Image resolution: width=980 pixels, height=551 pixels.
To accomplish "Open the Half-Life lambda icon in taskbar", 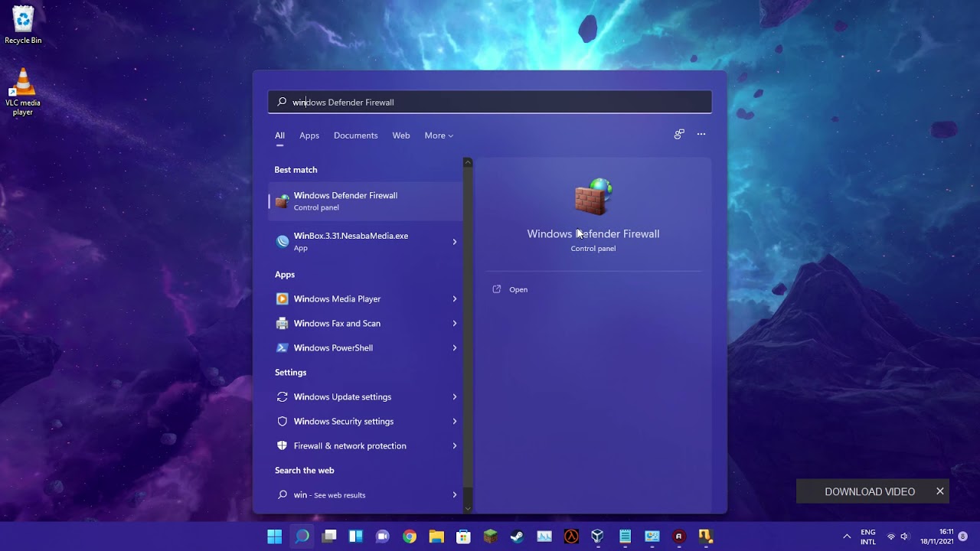I will 571,536.
